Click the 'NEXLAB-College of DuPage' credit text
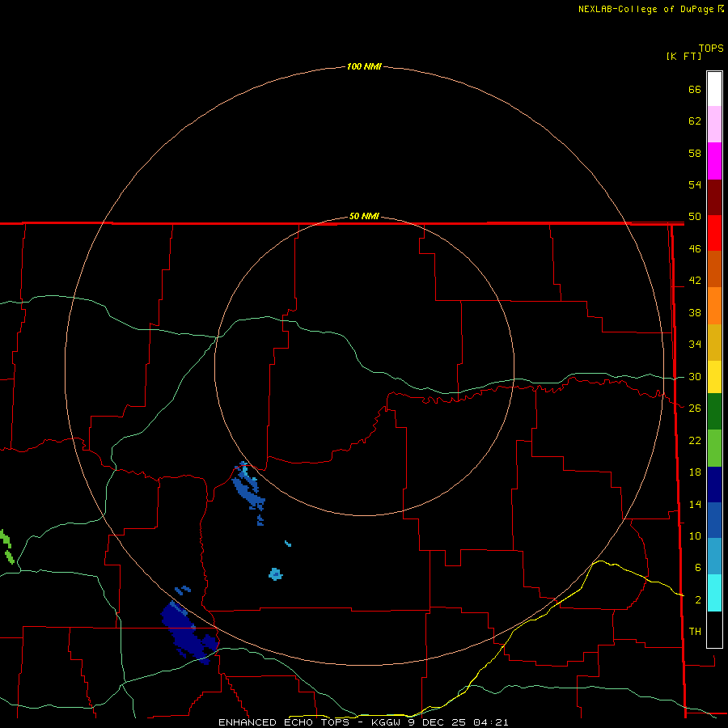728x728 pixels. pos(647,9)
